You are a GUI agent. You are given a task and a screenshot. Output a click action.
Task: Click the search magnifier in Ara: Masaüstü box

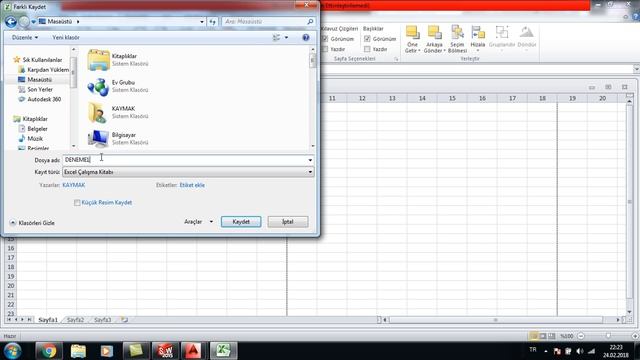(310, 22)
